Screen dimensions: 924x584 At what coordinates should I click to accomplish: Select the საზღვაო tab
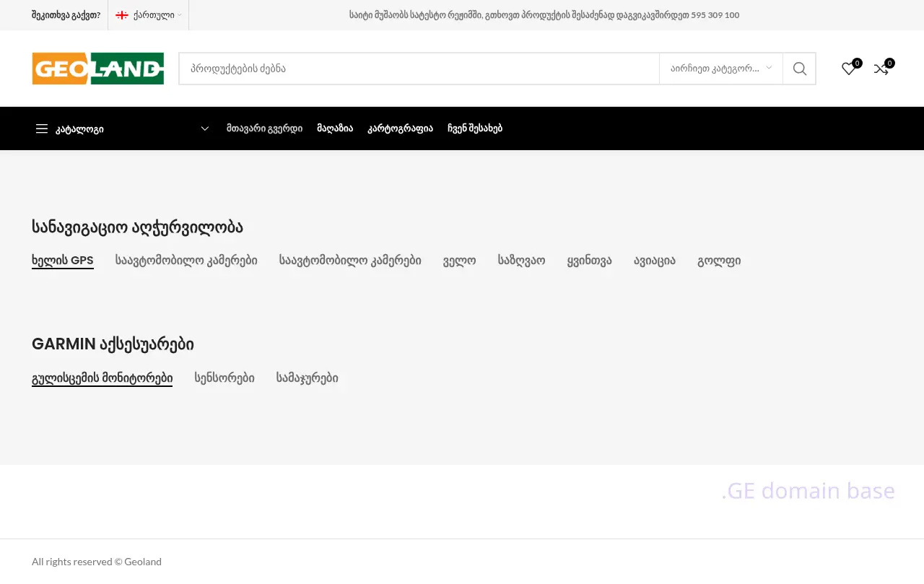click(x=521, y=261)
